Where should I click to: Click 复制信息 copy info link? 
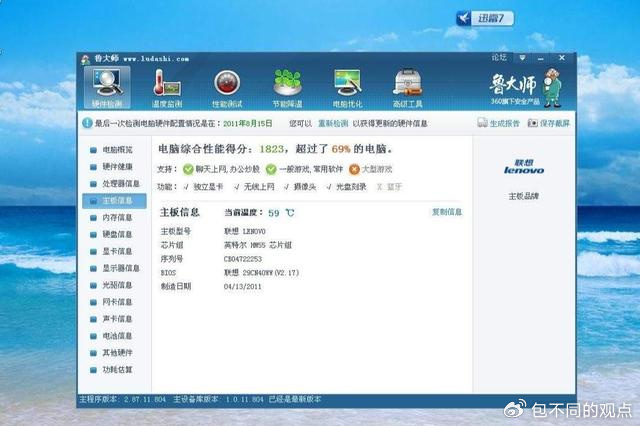[447, 212]
